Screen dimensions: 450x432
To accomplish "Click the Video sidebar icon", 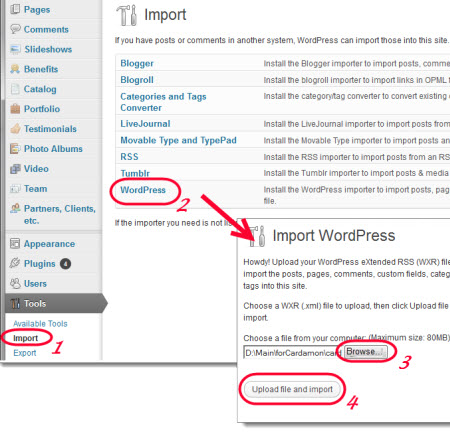I will point(15,169).
